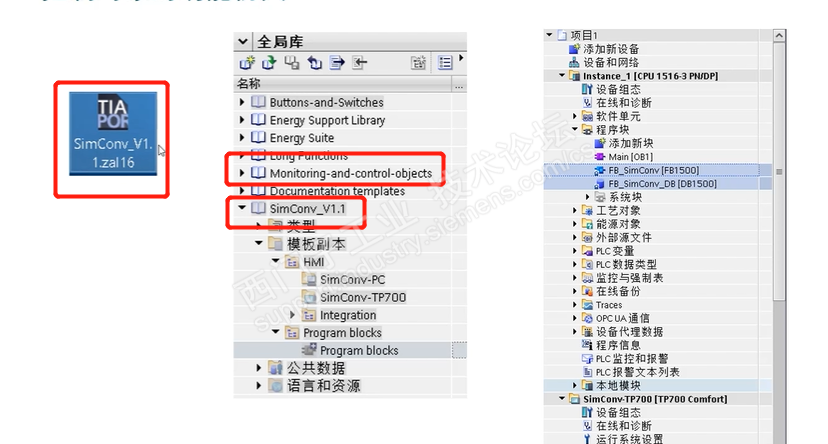Open the column options '...' button

click(459, 84)
